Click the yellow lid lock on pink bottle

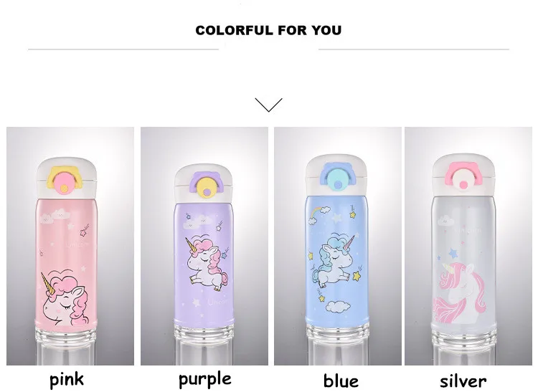pos(66,180)
